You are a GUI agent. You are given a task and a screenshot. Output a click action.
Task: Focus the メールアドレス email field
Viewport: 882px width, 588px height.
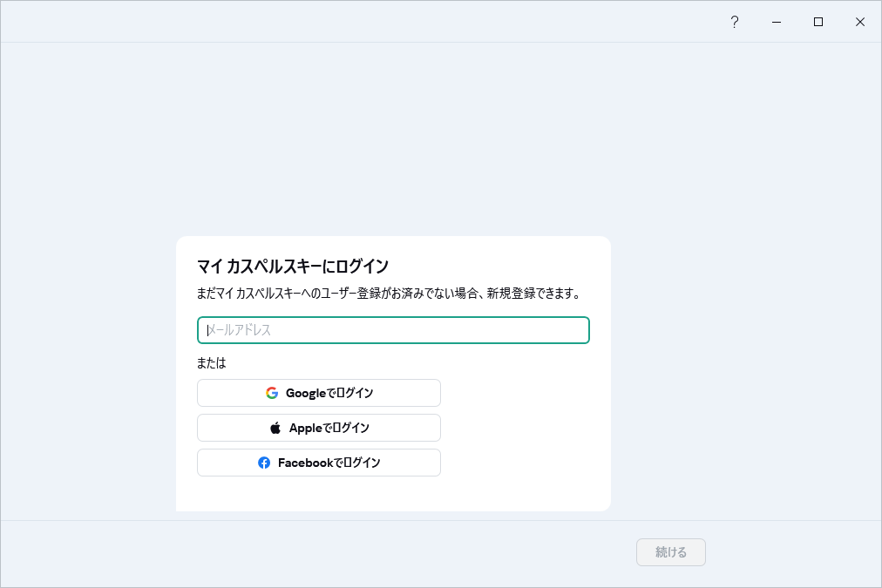coord(393,330)
